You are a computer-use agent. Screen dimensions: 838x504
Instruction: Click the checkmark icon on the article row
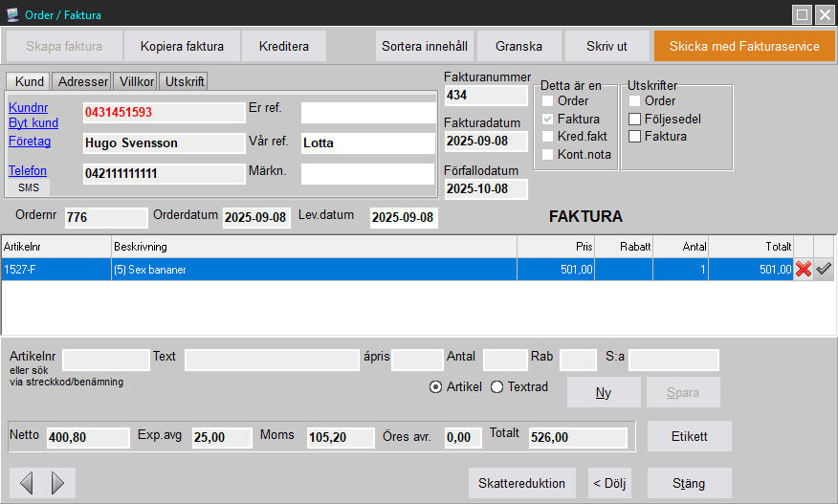[824, 270]
